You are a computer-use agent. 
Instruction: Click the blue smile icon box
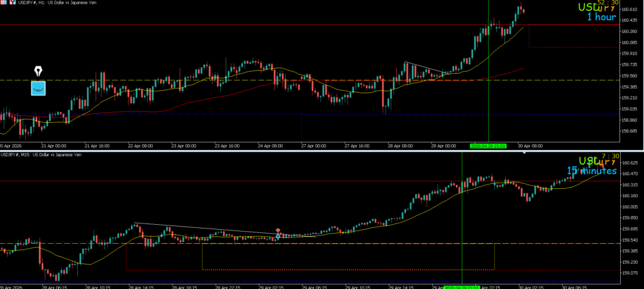click(x=38, y=88)
